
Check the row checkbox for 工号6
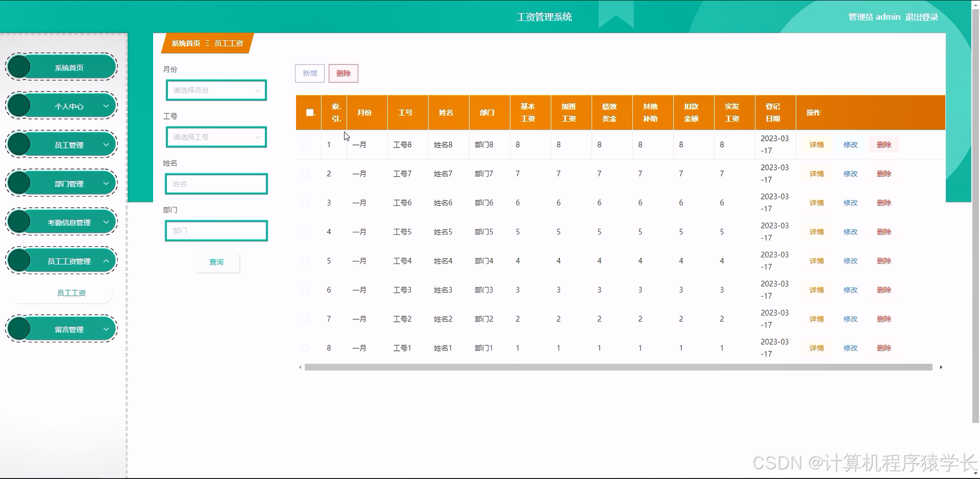(x=305, y=203)
